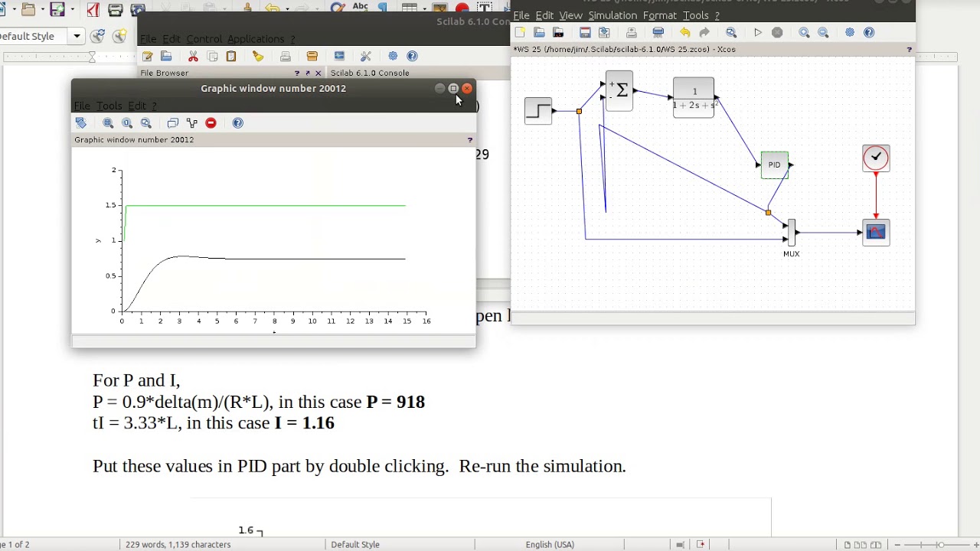The image size is (980, 551).
Task: Select single-page view in status bar
Action: (x=848, y=545)
